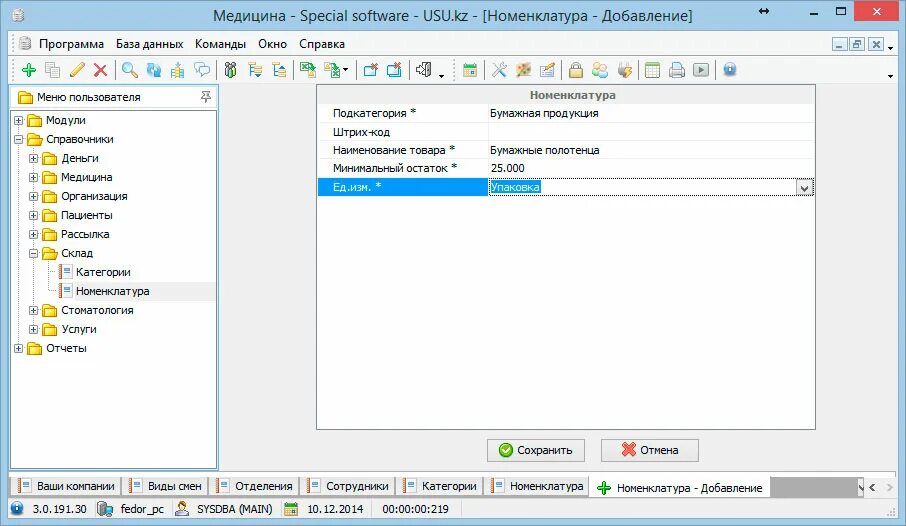
Task: Click the pencil Edit toolbar icon
Action: pyautogui.click(x=77, y=71)
